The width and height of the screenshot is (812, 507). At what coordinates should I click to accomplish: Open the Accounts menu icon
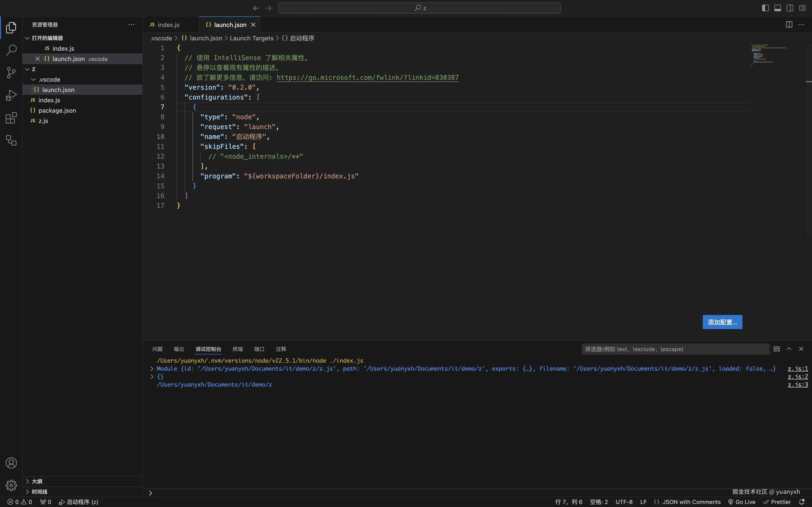(11, 463)
